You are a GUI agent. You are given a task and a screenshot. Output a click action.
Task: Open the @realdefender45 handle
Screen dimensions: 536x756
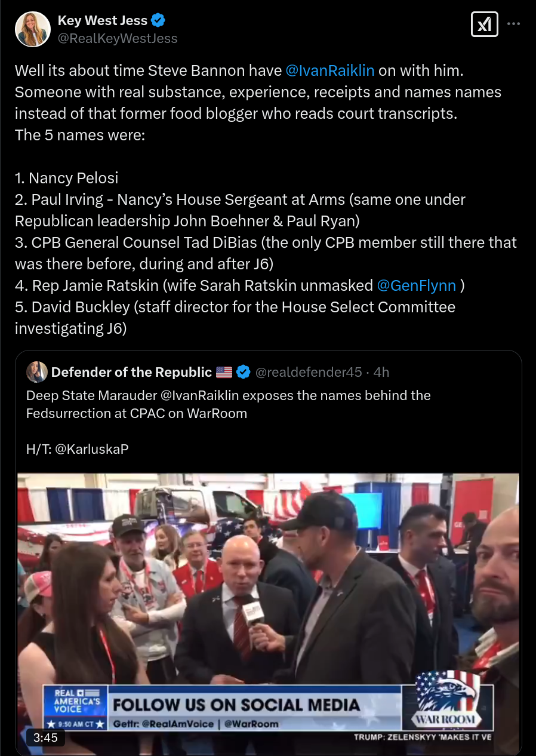pos(309,372)
